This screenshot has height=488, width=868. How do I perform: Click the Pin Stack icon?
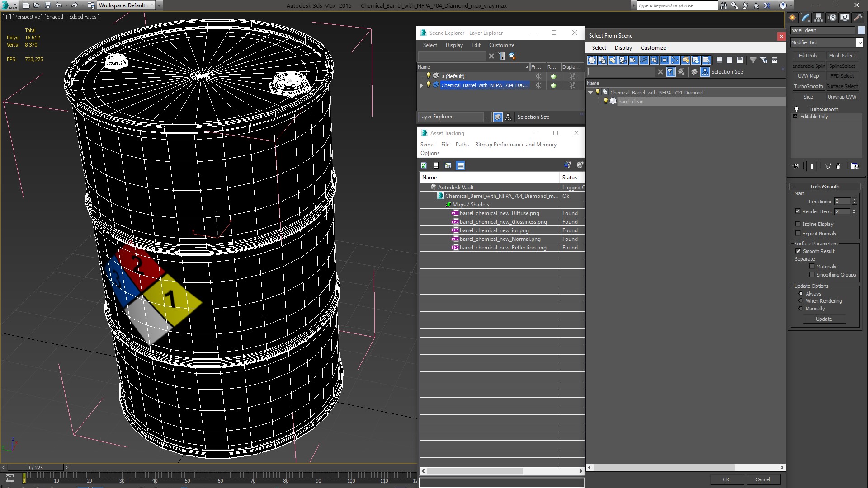(x=797, y=166)
